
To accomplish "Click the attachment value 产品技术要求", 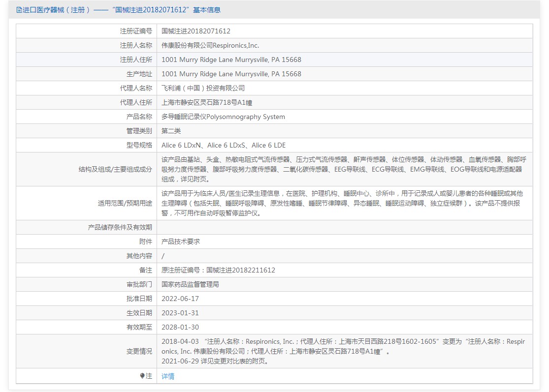I will click(181, 241).
